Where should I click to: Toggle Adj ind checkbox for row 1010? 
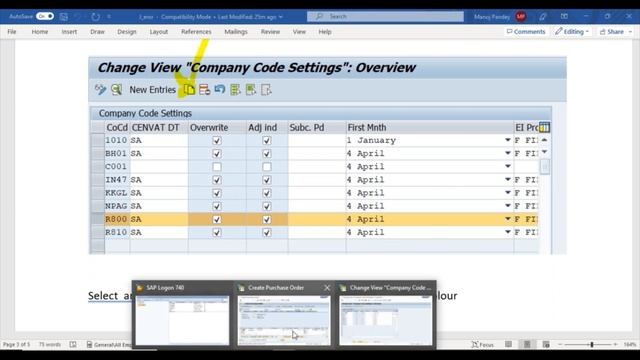267,140
